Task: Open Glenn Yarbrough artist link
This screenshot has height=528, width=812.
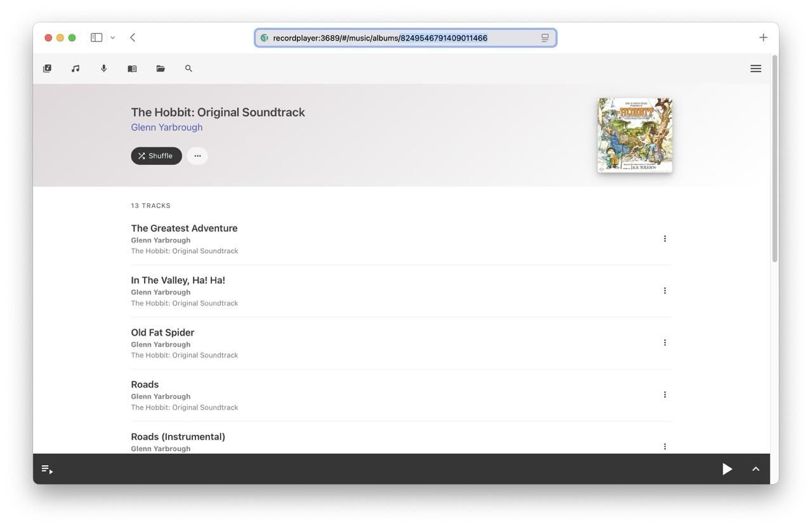Action: point(167,127)
